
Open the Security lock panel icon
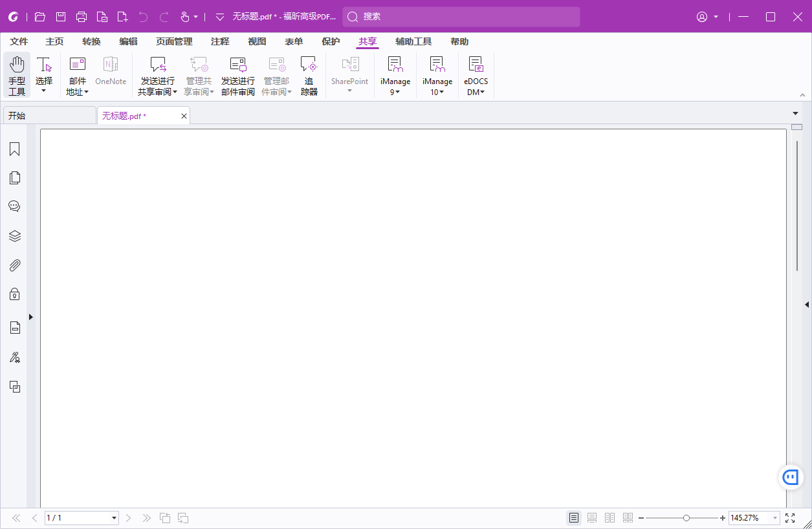click(14, 294)
